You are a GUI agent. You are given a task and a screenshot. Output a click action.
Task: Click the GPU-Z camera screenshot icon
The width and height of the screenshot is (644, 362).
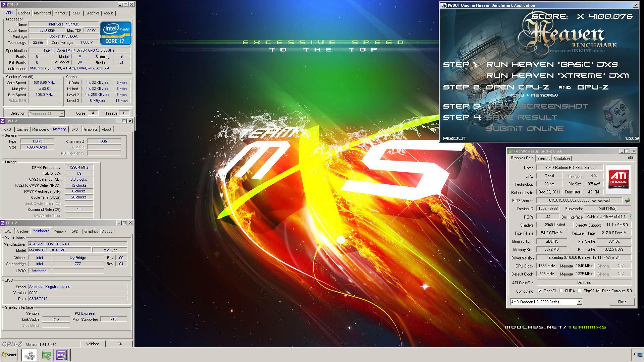(631, 158)
